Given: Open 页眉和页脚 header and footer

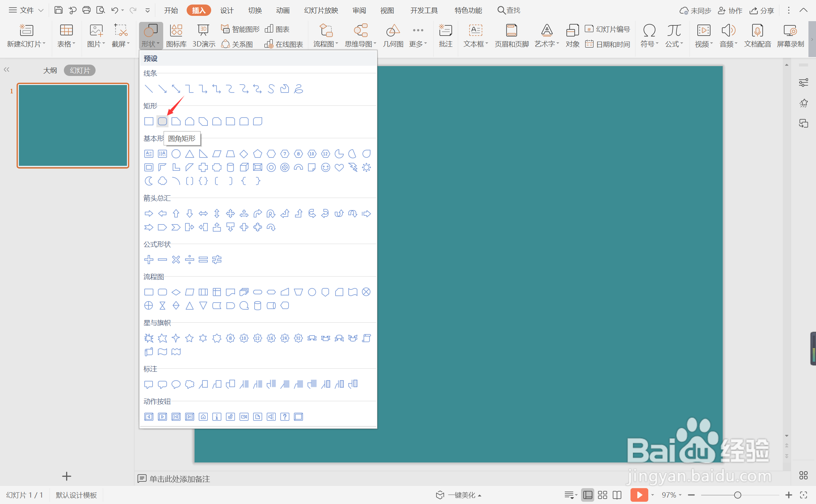Looking at the screenshot, I should pos(512,36).
